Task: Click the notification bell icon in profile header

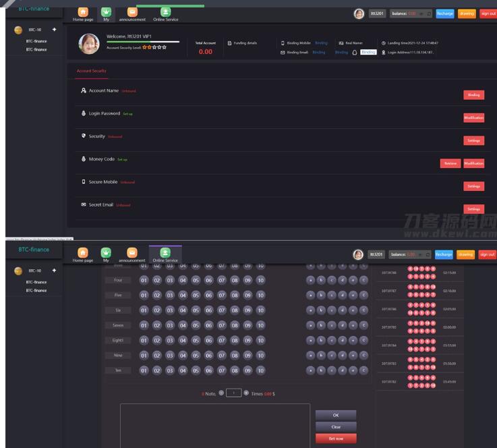Action: (x=355, y=52)
